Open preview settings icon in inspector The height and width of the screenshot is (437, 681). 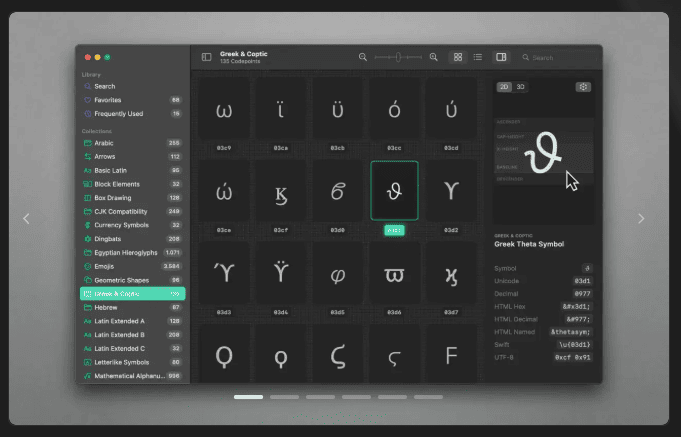click(583, 87)
